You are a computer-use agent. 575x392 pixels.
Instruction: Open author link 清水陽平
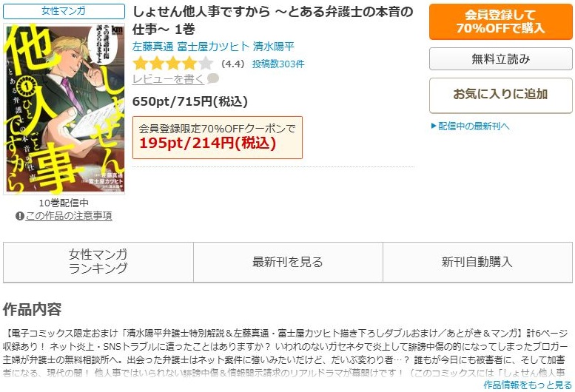(274, 47)
